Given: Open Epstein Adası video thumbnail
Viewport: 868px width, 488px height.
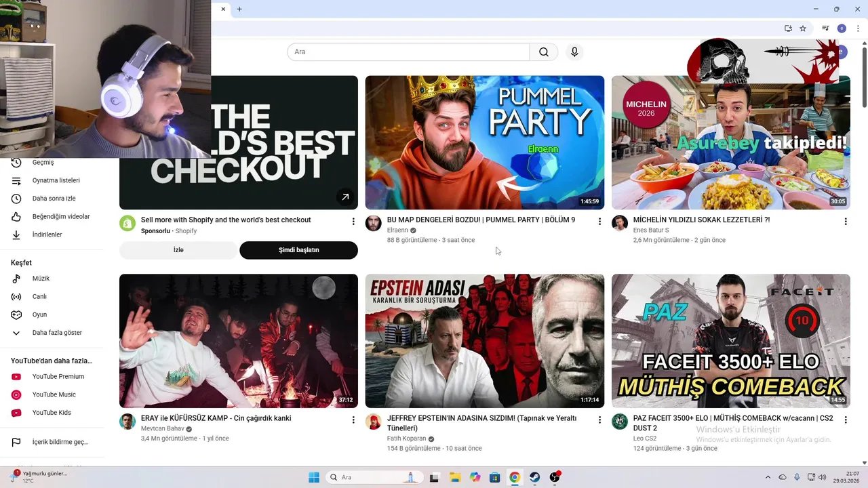Looking at the screenshot, I should (x=485, y=341).
